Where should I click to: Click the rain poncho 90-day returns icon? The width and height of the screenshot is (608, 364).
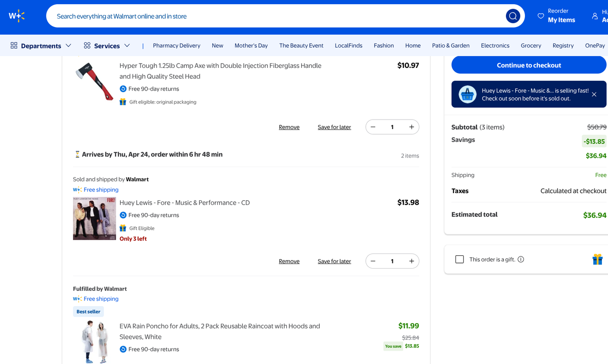[123, 349]
